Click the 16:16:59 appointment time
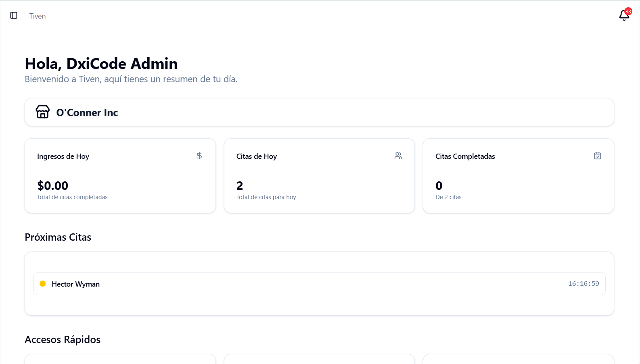Image resolution: width=640 pixels, height=364 pixels. click(x=584, y=284)
